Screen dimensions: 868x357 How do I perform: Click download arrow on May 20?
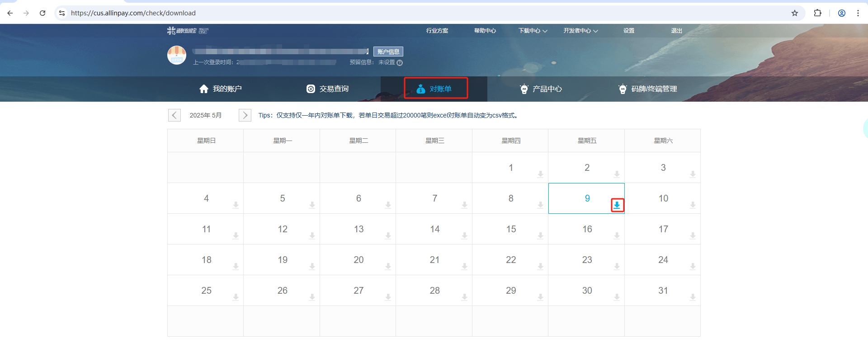click(388, 267)
